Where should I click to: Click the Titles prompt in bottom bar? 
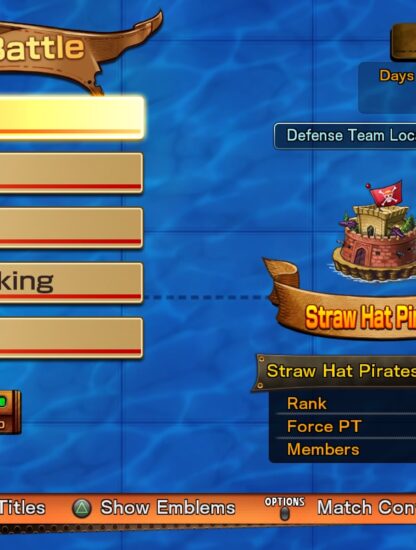point(22,508)
